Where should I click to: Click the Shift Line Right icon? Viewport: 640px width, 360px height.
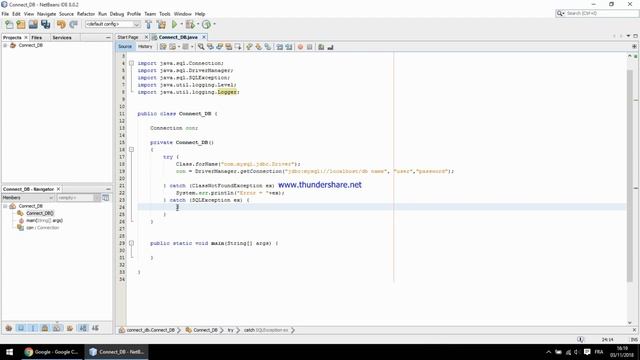point(289,47)
